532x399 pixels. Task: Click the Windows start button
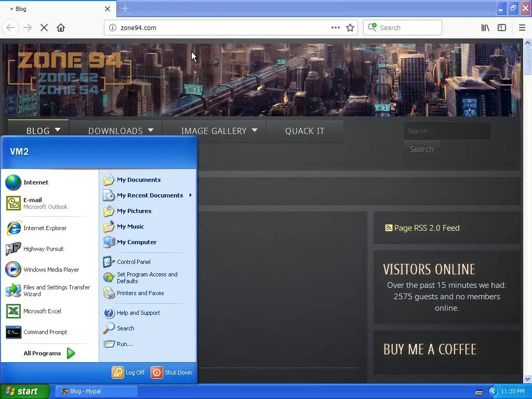25,391
